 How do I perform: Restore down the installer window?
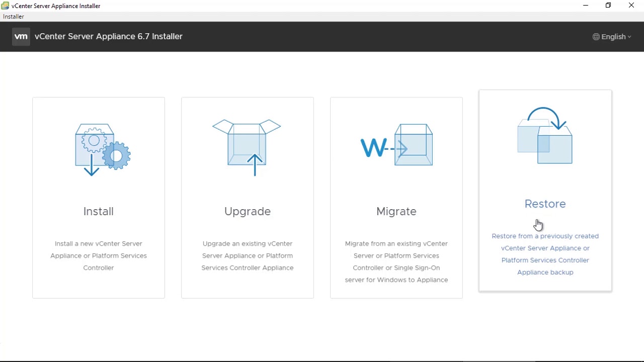tap(608, 6)
